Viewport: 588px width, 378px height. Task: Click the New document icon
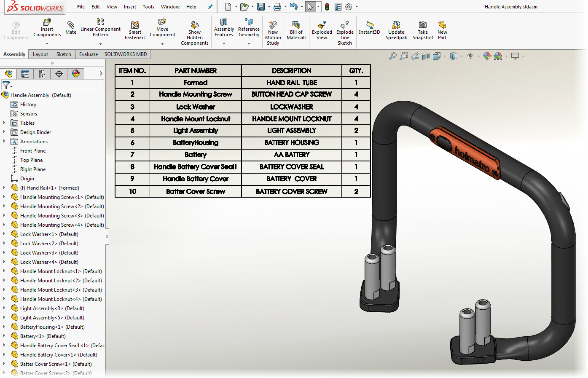(x=228, y=7)
